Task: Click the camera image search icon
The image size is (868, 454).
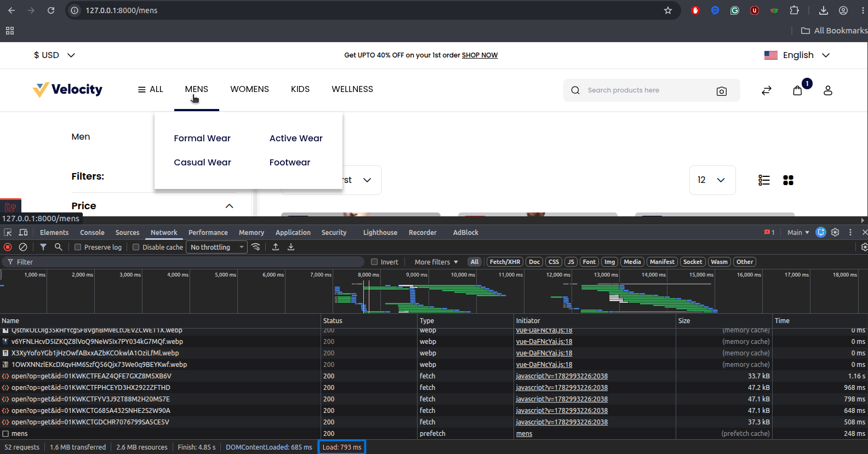Action: 722,91
